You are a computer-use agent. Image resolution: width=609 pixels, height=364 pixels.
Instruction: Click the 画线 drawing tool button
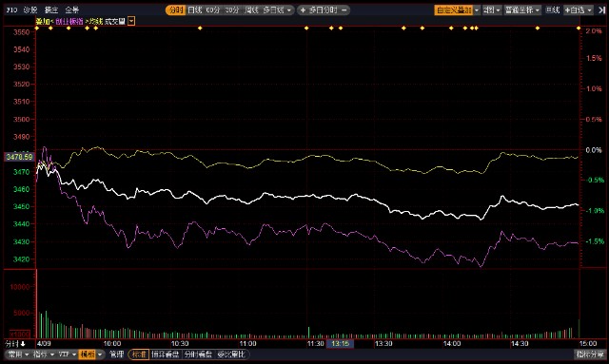(552, 10)
